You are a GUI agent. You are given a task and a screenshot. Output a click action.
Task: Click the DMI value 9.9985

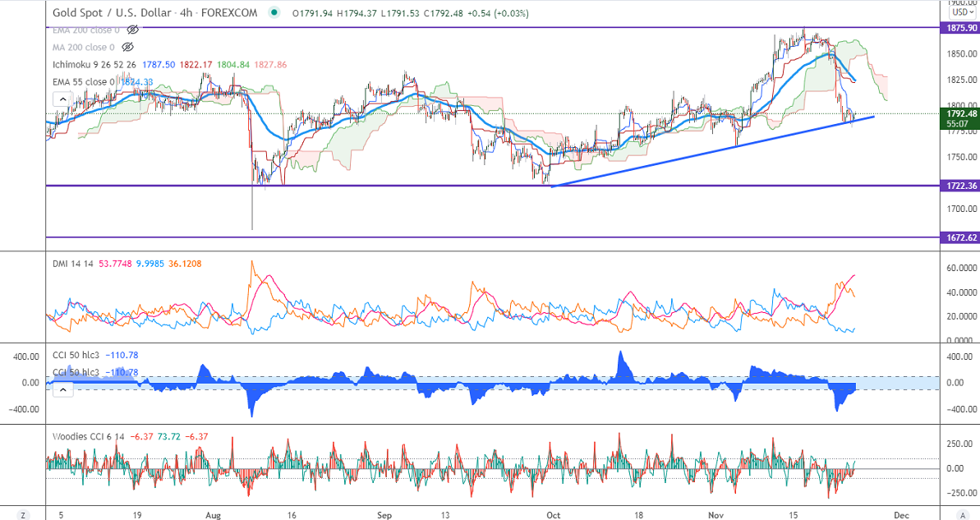coord(150,264)
